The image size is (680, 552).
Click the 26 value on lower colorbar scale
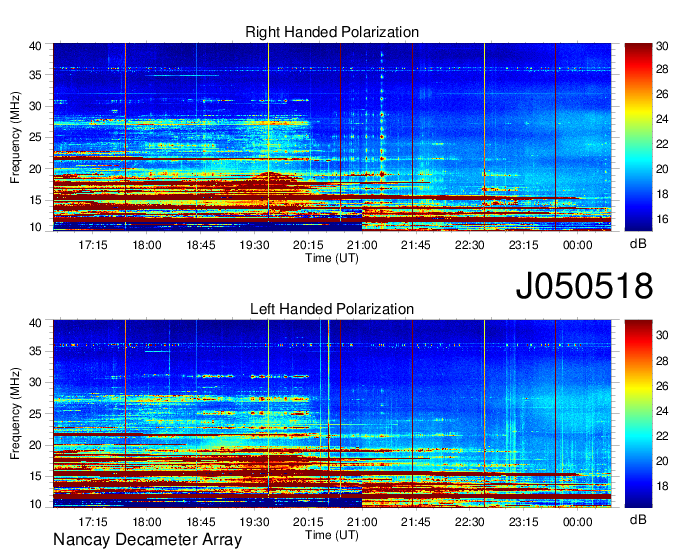662,386
